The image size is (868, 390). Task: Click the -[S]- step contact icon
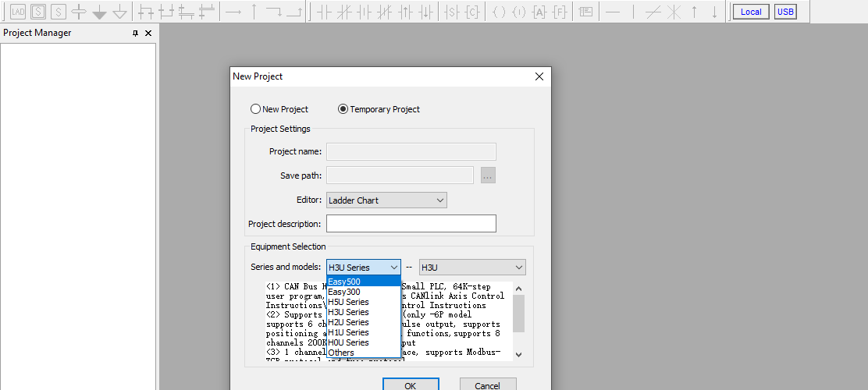pyautogui.click(x=452, y=12)
